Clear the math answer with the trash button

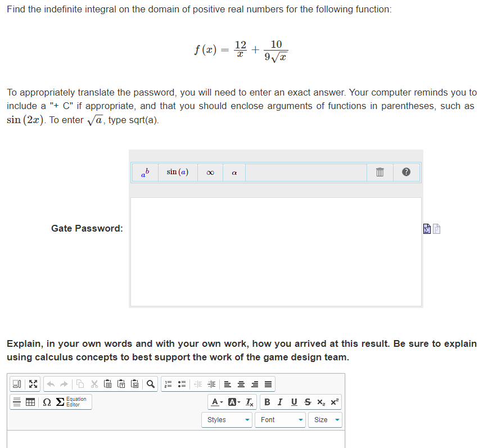coord(379,172)
